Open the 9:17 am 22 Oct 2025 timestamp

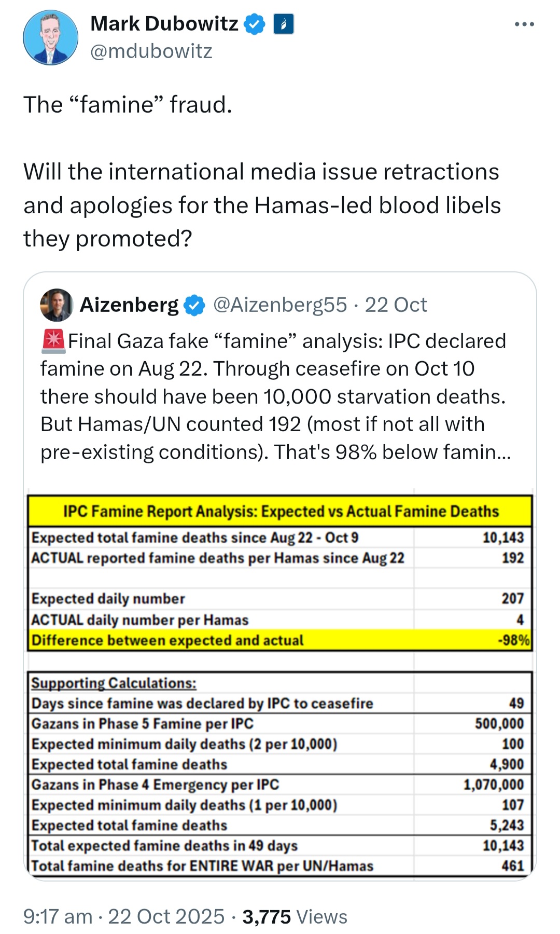(x=124, y=916)
